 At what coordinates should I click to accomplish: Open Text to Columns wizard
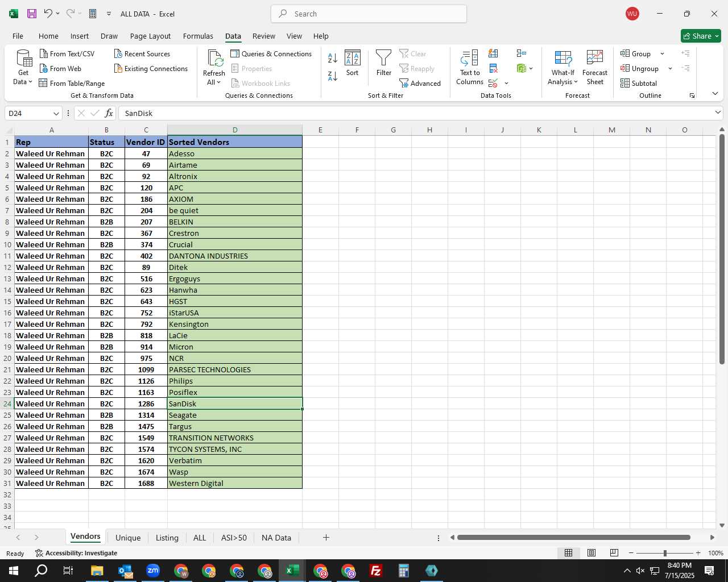click(470, 68)
